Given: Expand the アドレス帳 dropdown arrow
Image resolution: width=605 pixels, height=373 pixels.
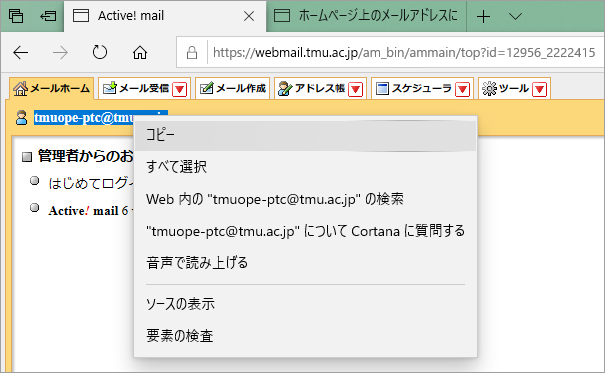Looking at the screenshot, I should pyautogui.click(x=355, y=89).
